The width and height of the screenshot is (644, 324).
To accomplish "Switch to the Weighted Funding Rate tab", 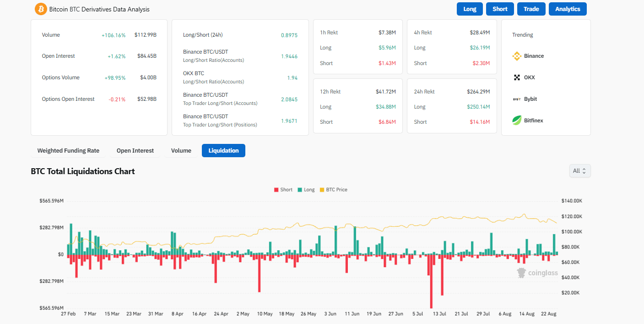I will (68, 150).
